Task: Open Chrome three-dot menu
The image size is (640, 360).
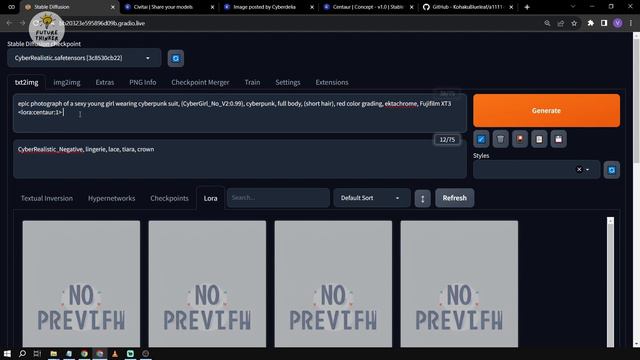Action: 631,23
